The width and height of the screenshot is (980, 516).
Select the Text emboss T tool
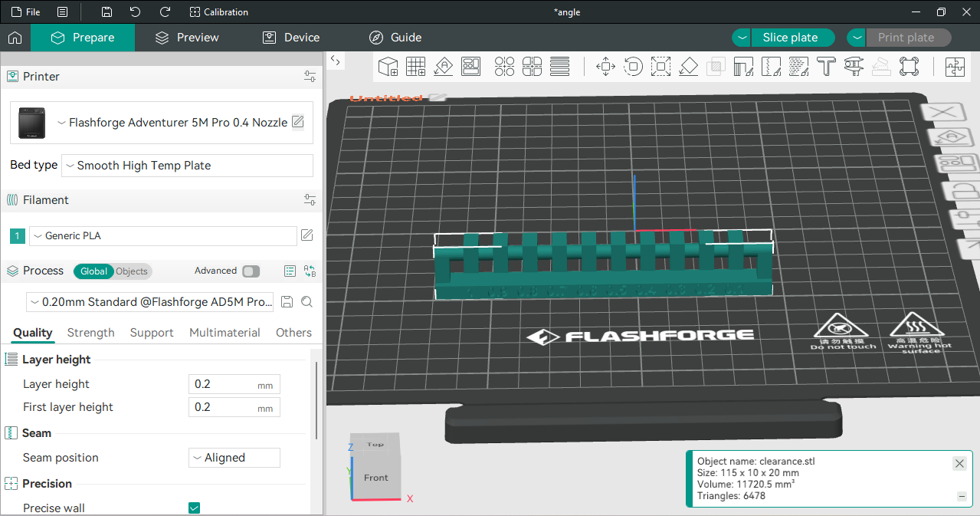(x=825, y=67)
